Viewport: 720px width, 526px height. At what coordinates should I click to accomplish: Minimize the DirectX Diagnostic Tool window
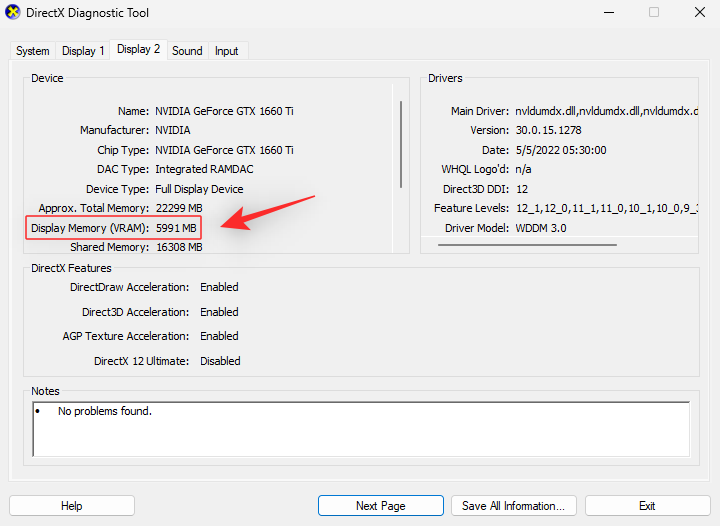pyautogui.click(x=609, y=12)
